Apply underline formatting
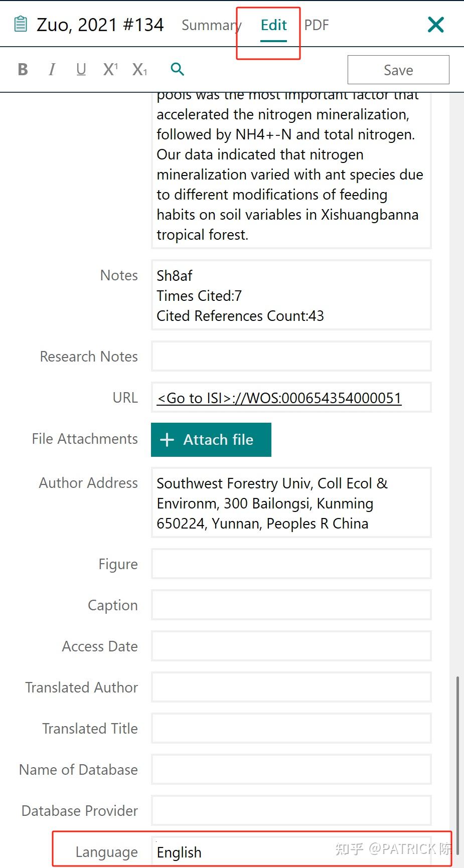Image resolution: width=464 pixels, height=868 pixels. pyautogui.click(x=81, y=69)
